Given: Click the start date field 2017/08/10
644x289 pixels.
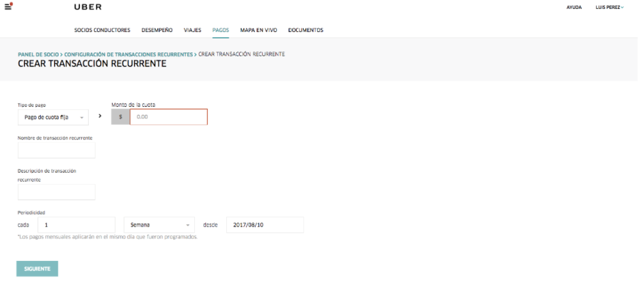Looking at the screenshot, I should (x=265, y=225).
